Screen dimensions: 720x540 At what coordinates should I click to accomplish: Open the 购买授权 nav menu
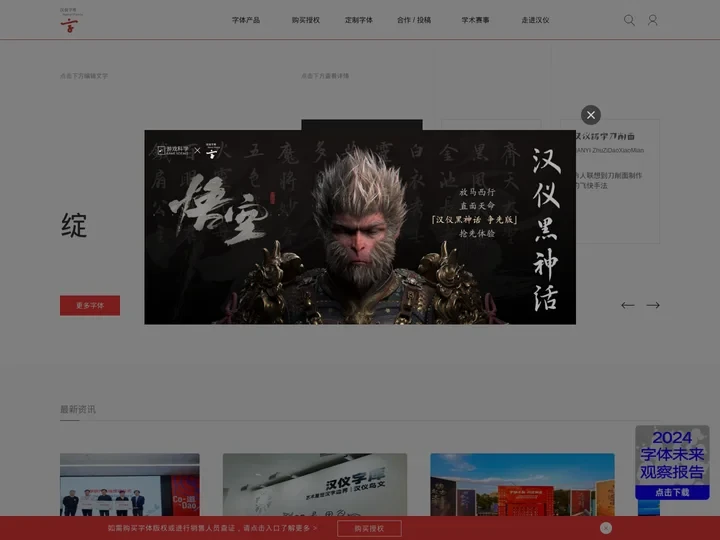[306, 20]
